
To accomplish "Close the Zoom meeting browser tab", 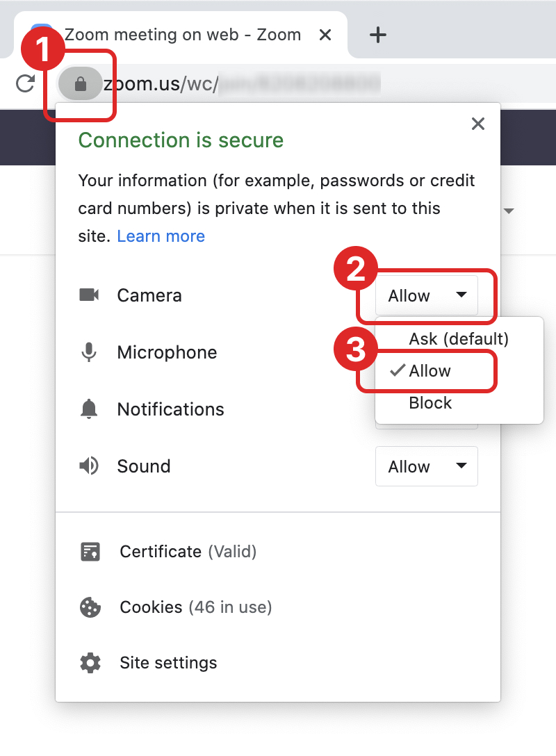I will point(325,35).
